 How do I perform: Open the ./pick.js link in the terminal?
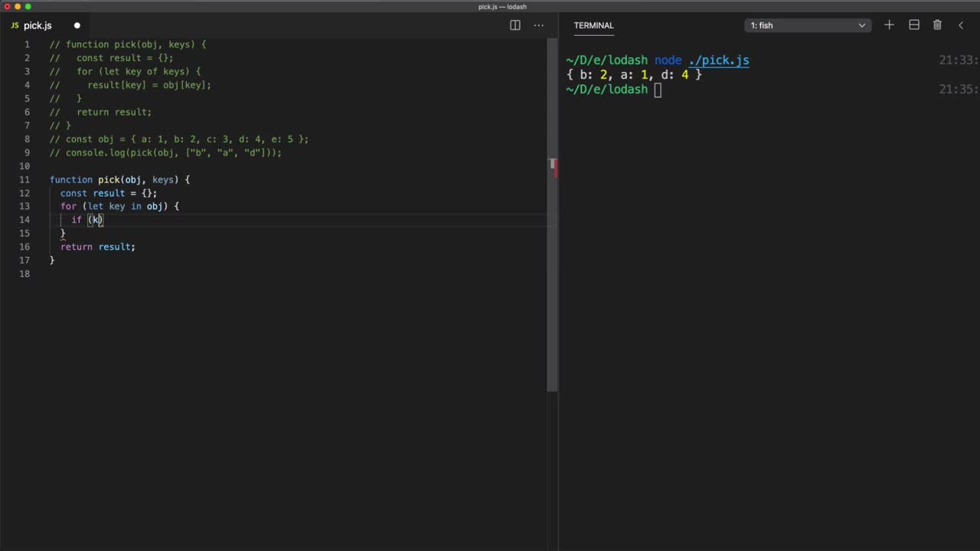pyautogui.click(x=718, y=60)
